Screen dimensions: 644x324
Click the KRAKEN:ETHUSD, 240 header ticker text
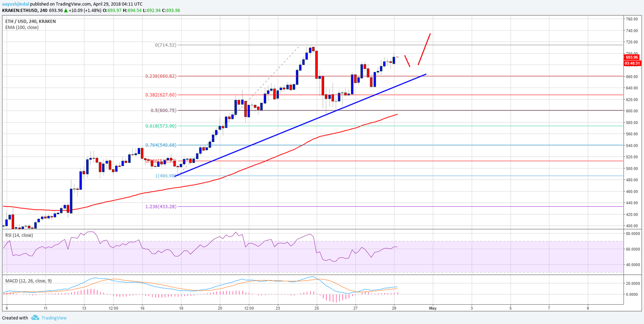[x=25, y=10]
